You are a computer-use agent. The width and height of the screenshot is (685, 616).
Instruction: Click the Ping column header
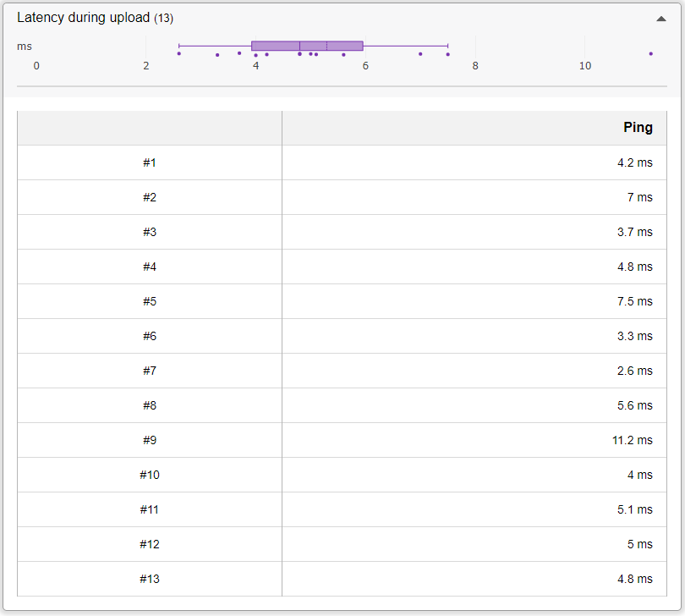(638, 127)
